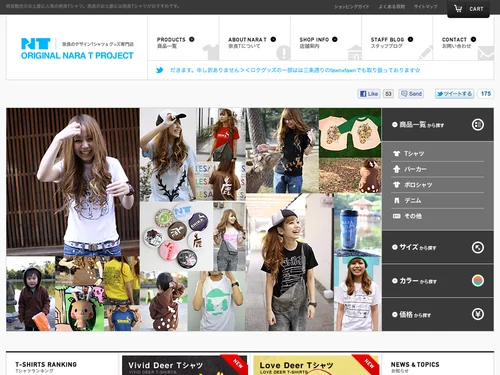Select the Tシャツ category
500x375 pixels.
(x=438, y=154)
